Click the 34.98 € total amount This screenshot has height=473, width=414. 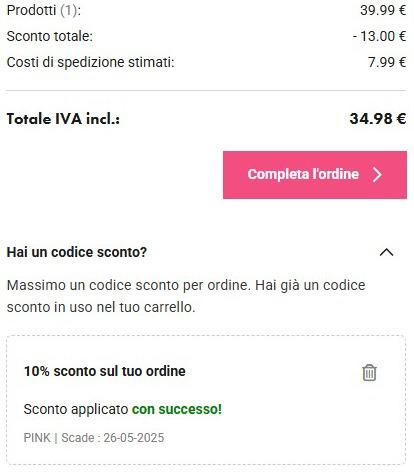378,119
